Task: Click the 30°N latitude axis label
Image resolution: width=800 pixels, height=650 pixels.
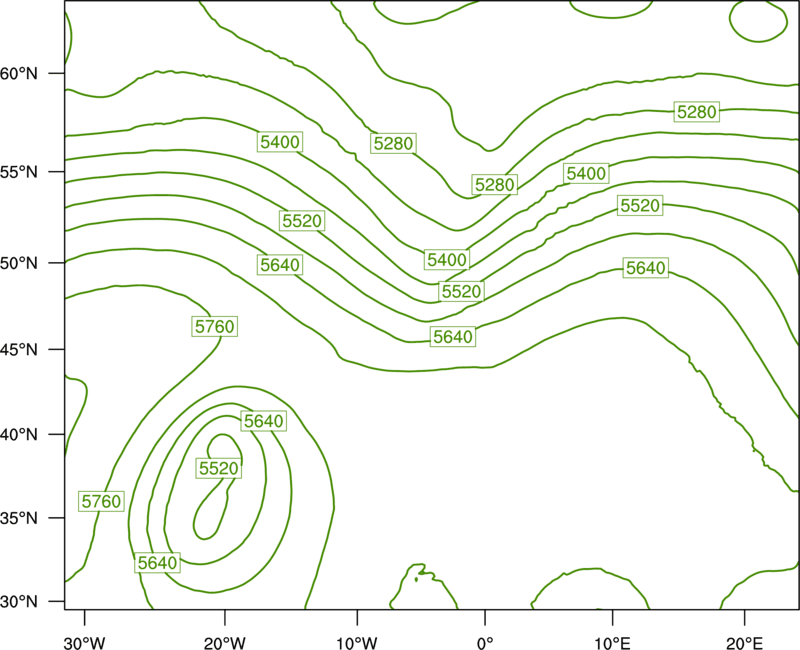Action: click(x=19, y=602)
